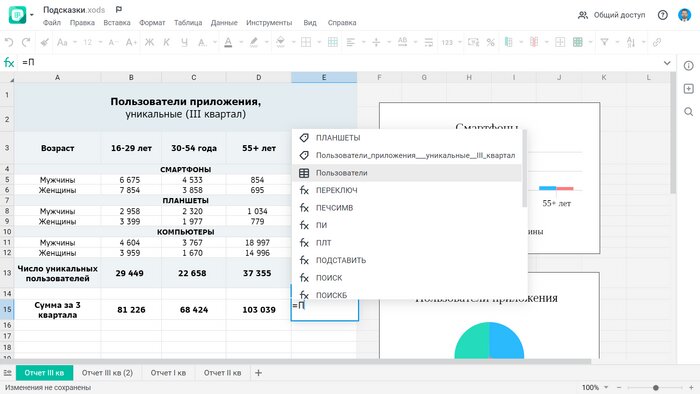
Task: Click the Redo arrow icon
Action: (26, 42)
